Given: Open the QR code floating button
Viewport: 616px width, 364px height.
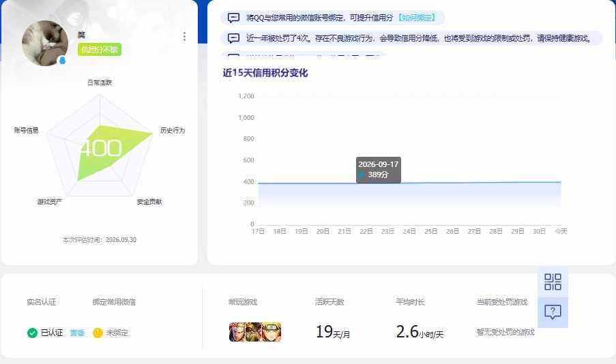Looking at the screenshot, I should click(x=553, y=282).
